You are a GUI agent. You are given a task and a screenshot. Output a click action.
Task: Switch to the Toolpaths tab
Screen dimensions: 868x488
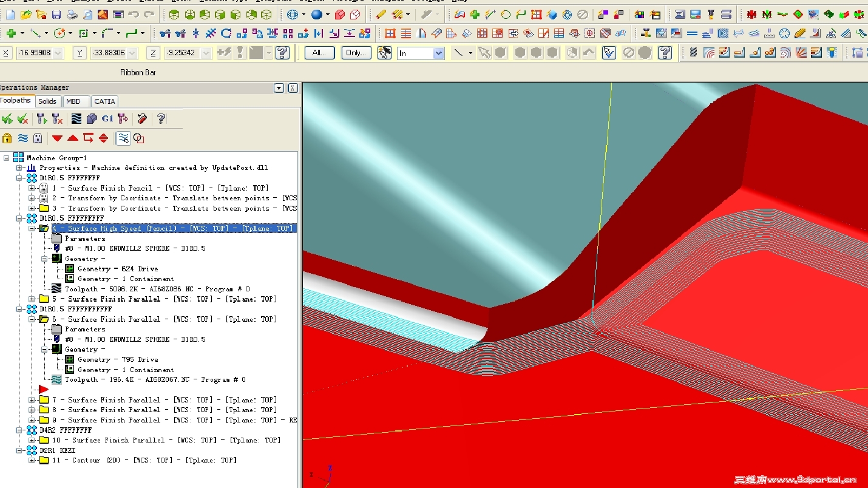coord(16,101)
